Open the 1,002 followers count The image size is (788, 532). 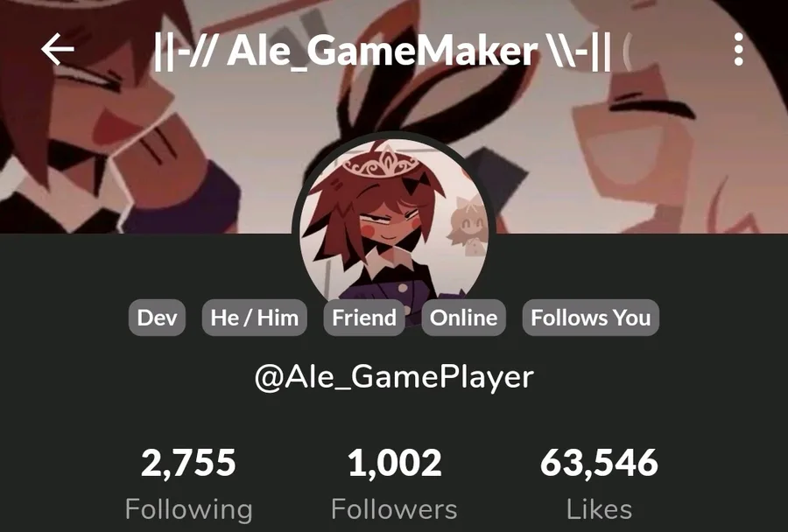pyautogui.click(x=395, y=463)
